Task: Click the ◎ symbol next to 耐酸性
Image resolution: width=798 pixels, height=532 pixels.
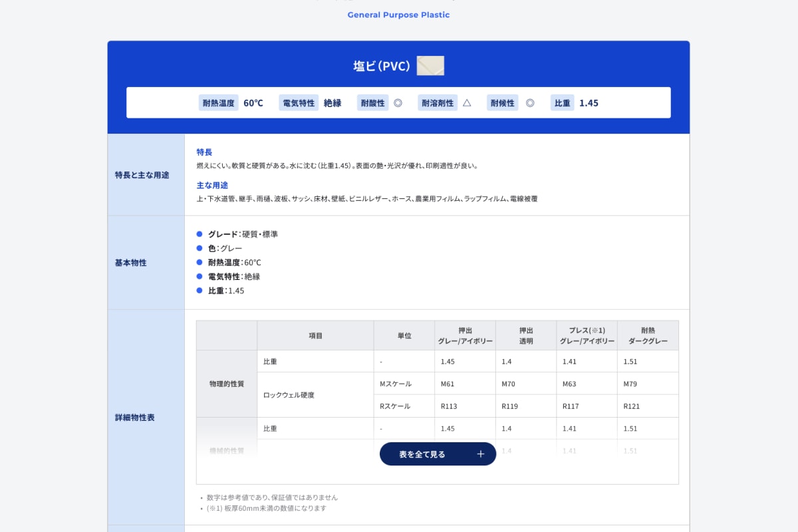Action: pos(398,103)
